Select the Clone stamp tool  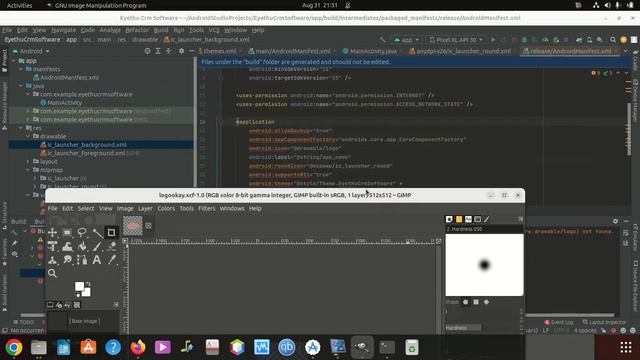coord(53,260)
